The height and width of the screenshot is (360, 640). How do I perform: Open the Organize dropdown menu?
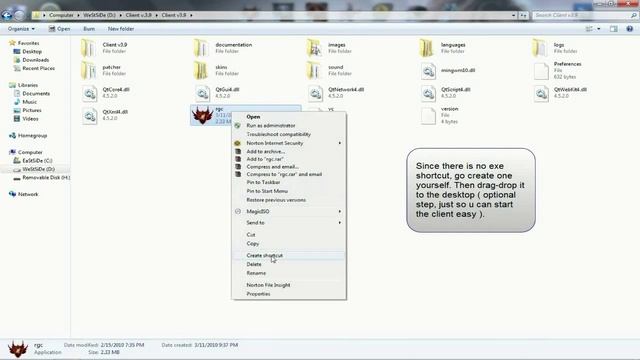21,29
